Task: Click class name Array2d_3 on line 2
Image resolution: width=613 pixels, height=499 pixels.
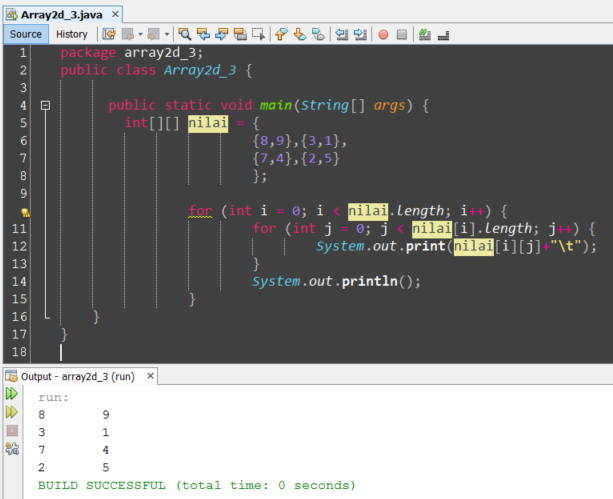Action: 200,70
